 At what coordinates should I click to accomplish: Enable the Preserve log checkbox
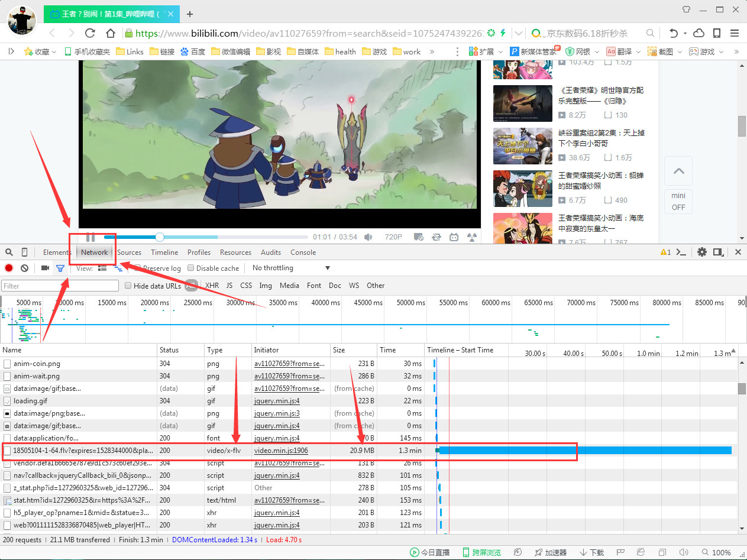[137, 268]
